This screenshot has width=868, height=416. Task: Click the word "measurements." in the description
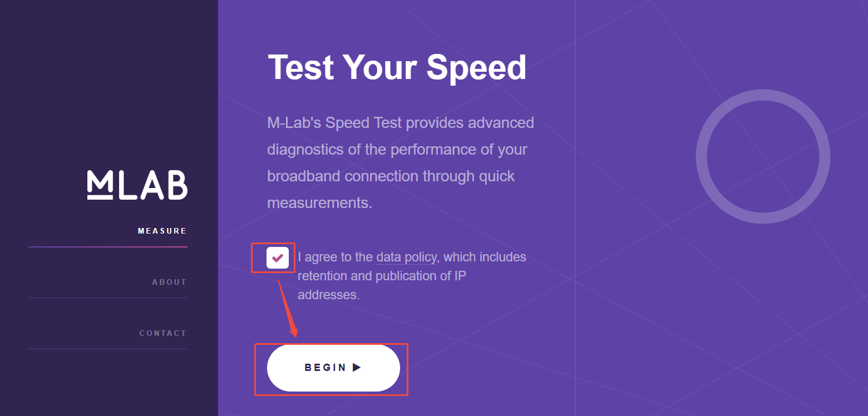click(319, 202)
